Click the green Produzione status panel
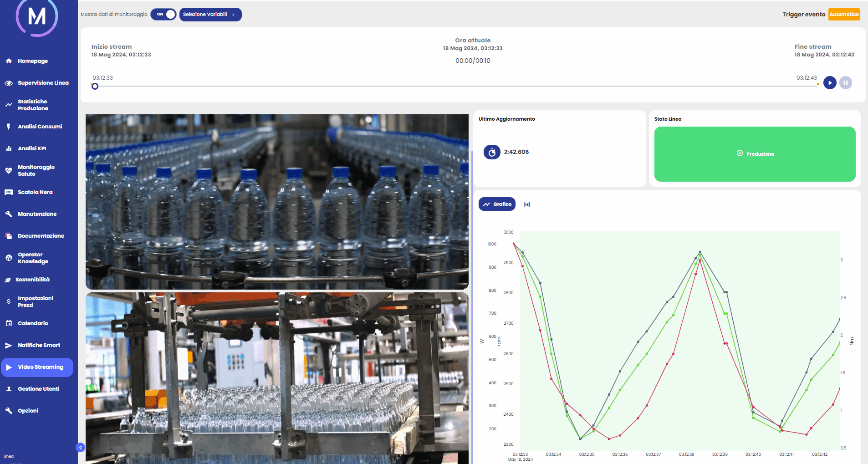 coord(755,154)
